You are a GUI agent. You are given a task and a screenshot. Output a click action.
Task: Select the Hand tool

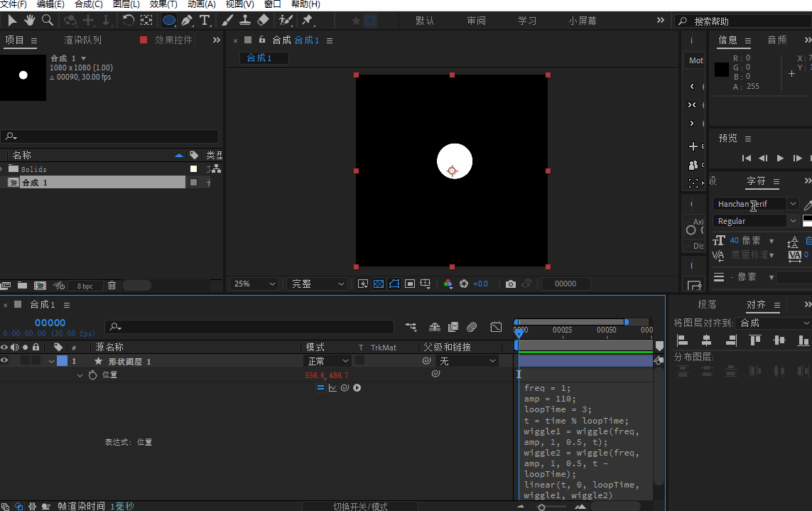pos(30,21)
